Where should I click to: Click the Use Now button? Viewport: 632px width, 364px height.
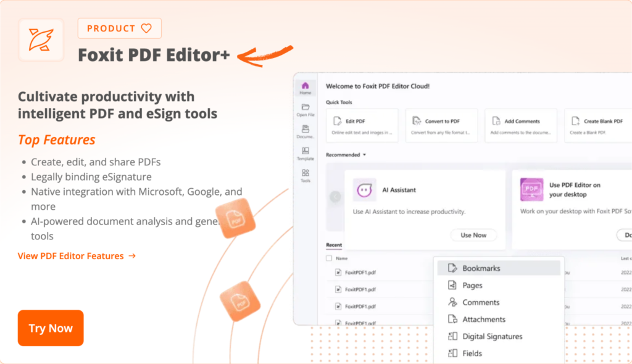point(473,235)
